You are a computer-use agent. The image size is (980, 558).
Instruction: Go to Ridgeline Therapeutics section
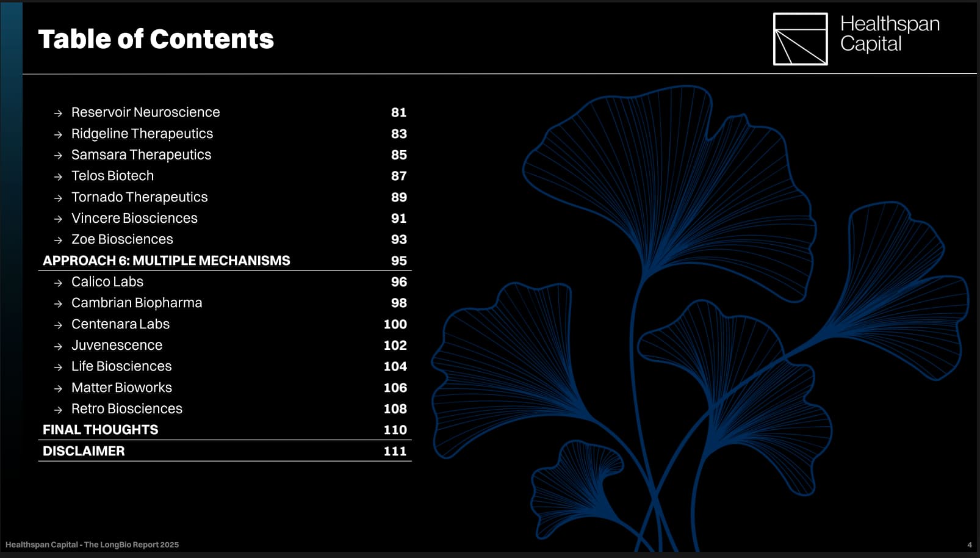142,134
